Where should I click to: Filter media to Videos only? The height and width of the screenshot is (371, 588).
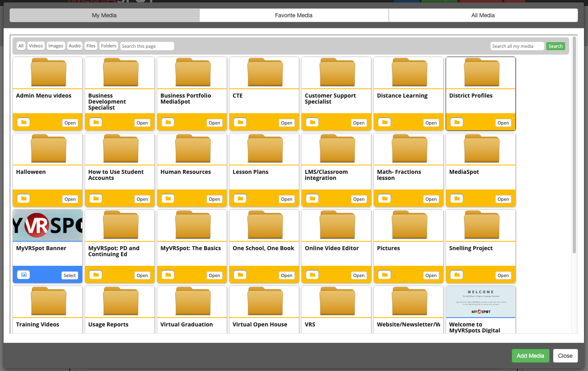tap(36, 46)
